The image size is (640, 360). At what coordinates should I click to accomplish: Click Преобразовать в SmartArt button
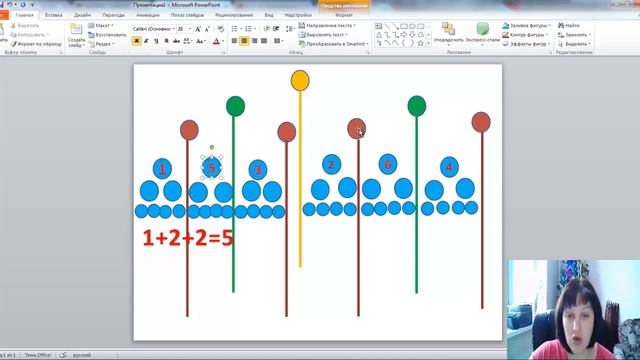(x=333, y=44)
